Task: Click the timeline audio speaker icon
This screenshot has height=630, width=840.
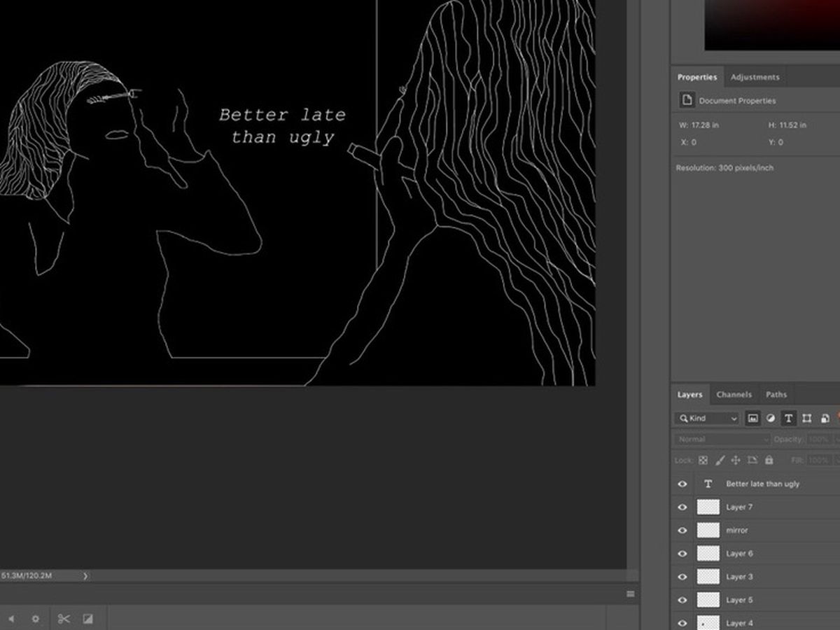Action: click(11, 619)
